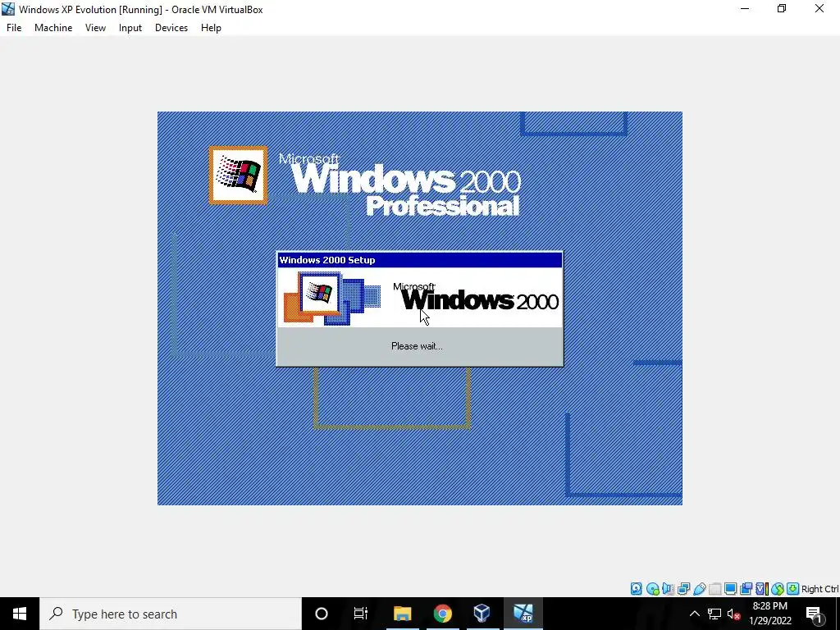Click the recording indicator icon
840x630 pixels.
(746, 589)
